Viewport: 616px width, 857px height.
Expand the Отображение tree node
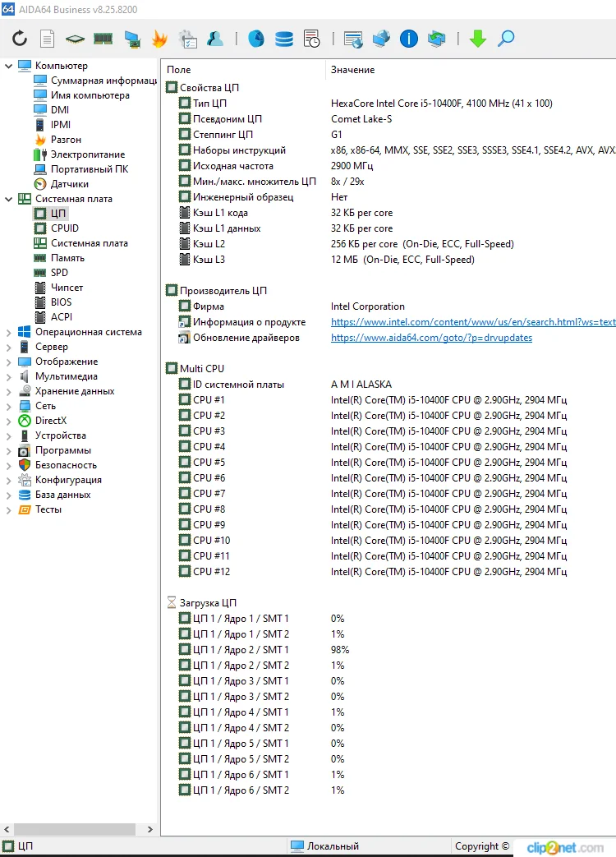coord(8,362)
